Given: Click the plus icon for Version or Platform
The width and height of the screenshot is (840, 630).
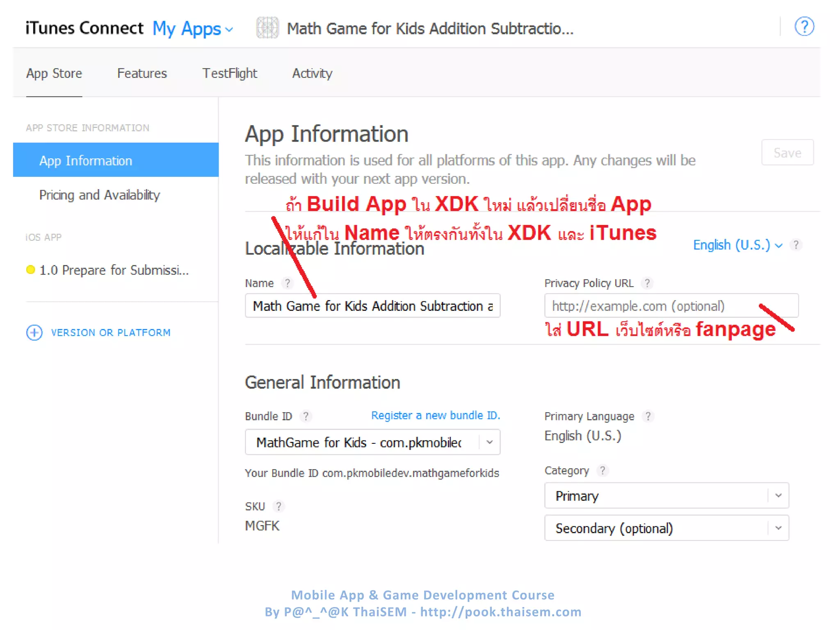Looking at the screenshot, I should [34, 333].
